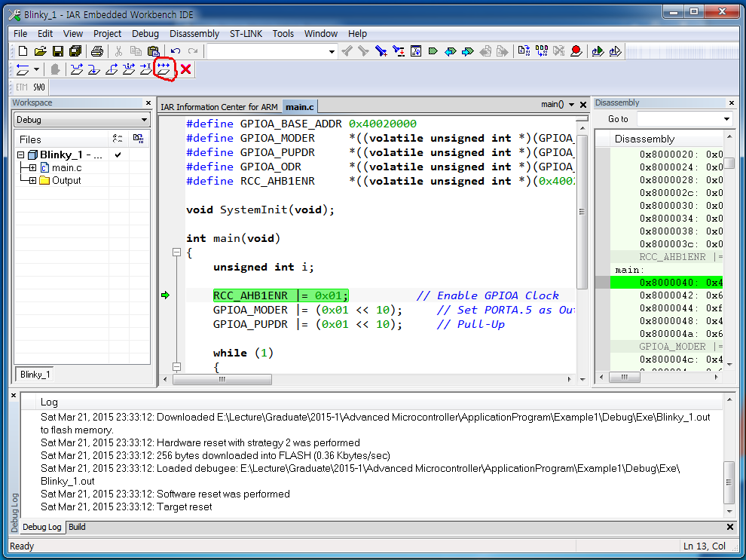Open the Go to dropdown in Disassembly

[x=726, y=119]
